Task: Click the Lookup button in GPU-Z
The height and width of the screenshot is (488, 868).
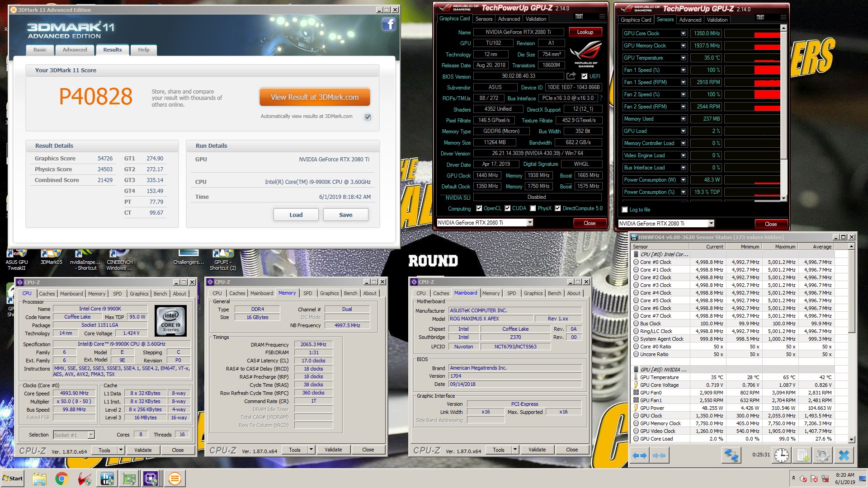Action: (585, 32)
